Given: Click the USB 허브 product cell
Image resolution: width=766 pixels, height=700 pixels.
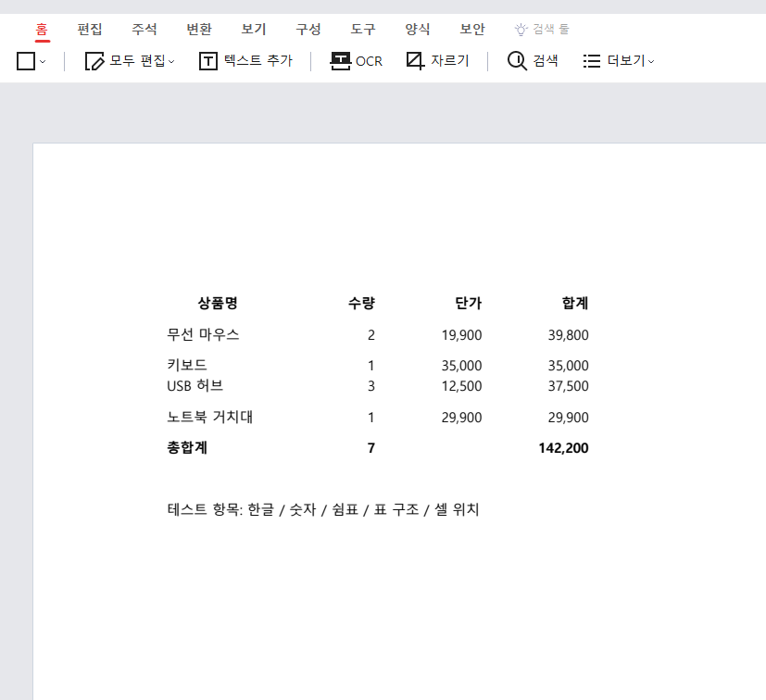Looking at the screenshot, I should pos(195,385).
